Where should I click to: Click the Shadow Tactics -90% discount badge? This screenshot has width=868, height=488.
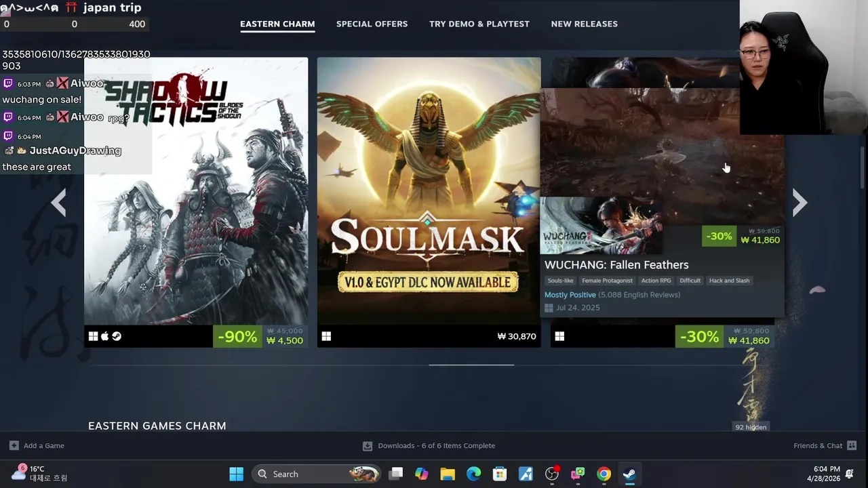[237, 336]
